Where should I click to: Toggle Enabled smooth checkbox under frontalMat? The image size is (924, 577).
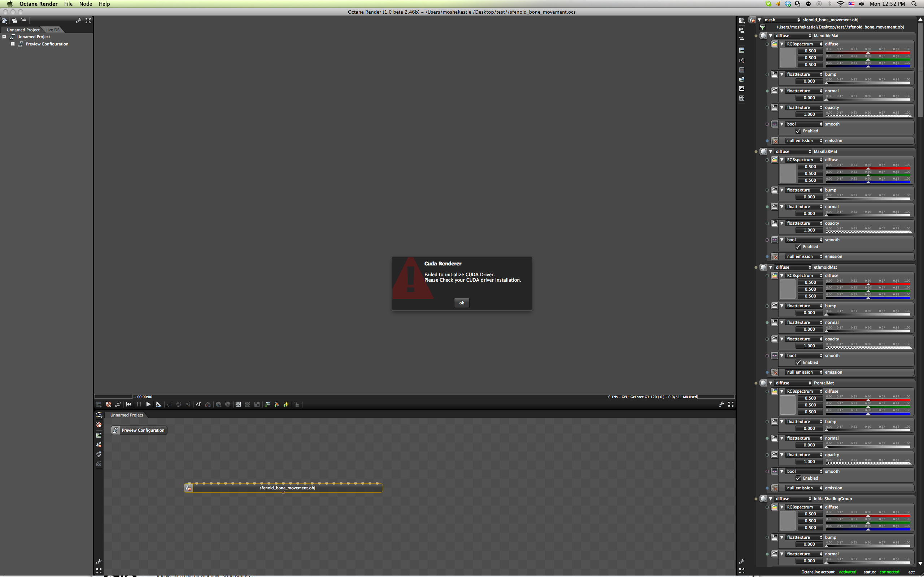click(798, 478)
